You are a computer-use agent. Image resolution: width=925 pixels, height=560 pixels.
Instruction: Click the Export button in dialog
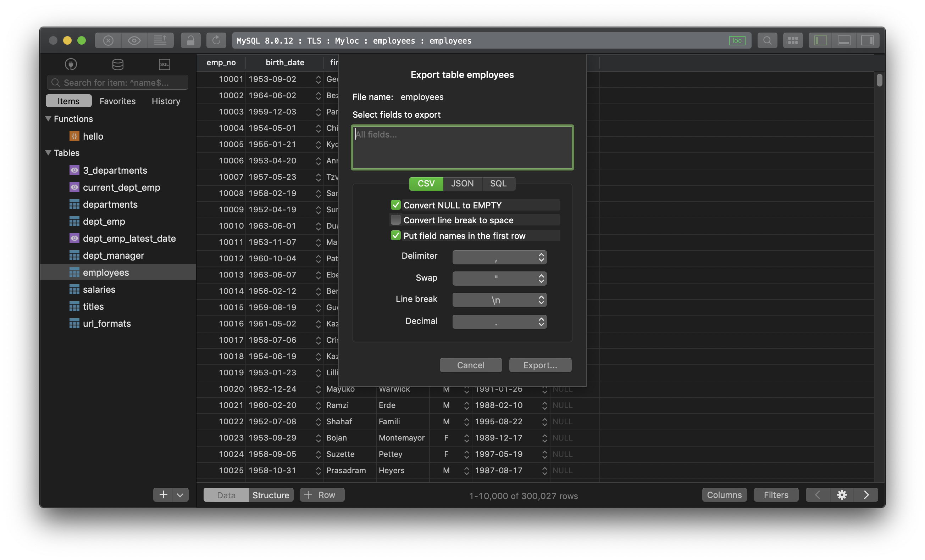[x=540, y=365]
